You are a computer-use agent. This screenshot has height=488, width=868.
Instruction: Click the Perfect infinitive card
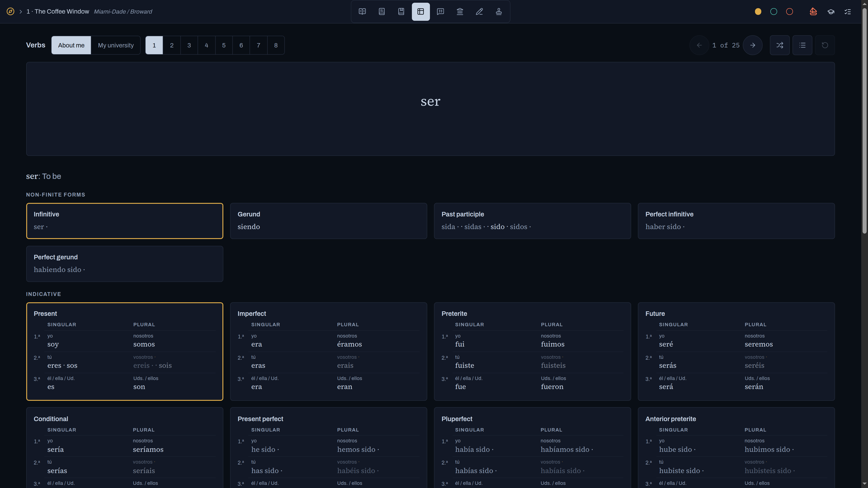(736, 221)
